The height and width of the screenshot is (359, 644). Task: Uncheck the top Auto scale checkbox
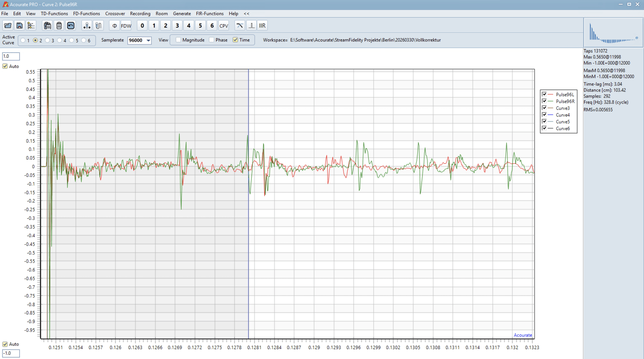point(5,66)
